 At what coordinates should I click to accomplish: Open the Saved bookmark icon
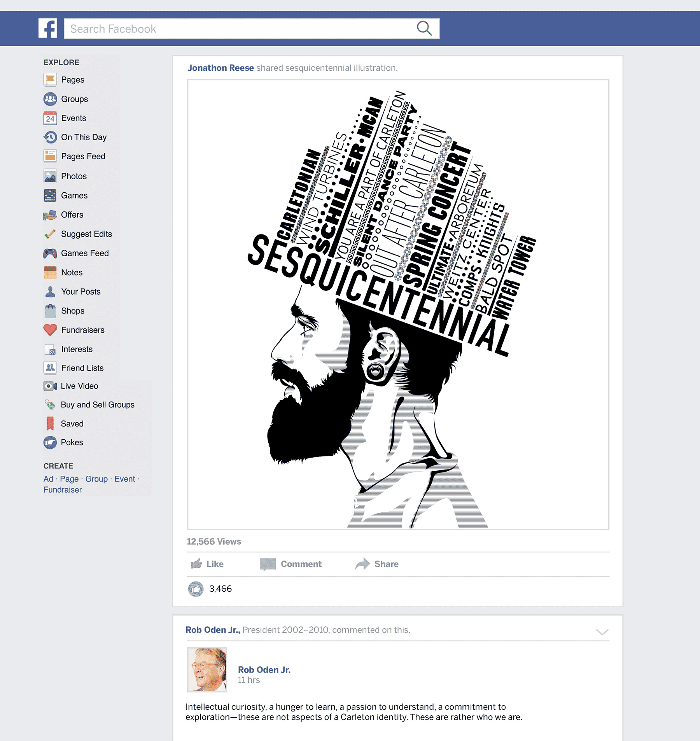(50, 423)
